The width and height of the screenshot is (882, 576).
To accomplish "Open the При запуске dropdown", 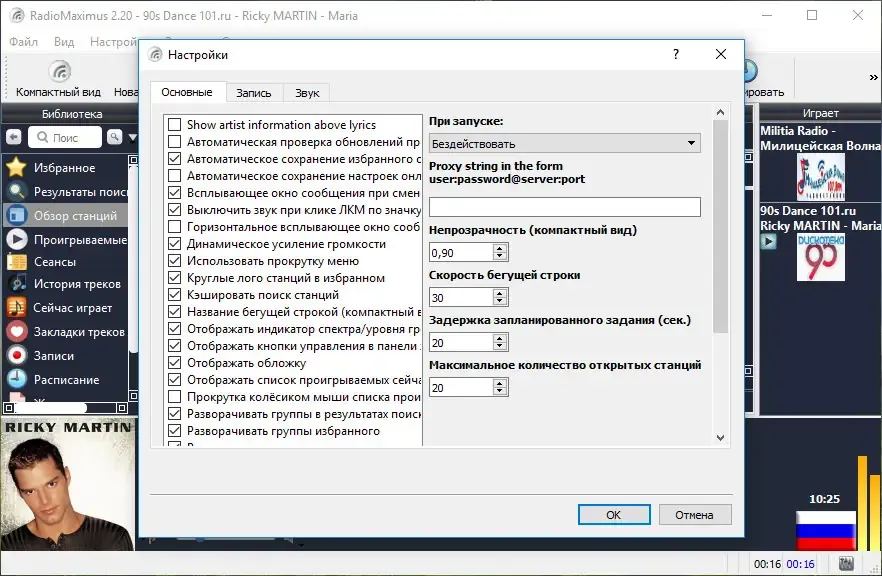I will pyautogui.click(x=564, y=143).
